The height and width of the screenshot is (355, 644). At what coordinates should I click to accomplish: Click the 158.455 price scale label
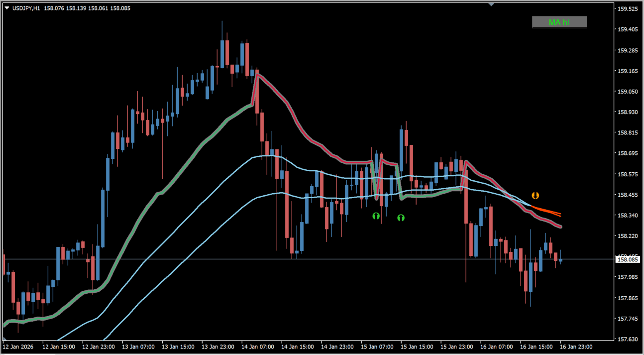(x=627, y=195)
